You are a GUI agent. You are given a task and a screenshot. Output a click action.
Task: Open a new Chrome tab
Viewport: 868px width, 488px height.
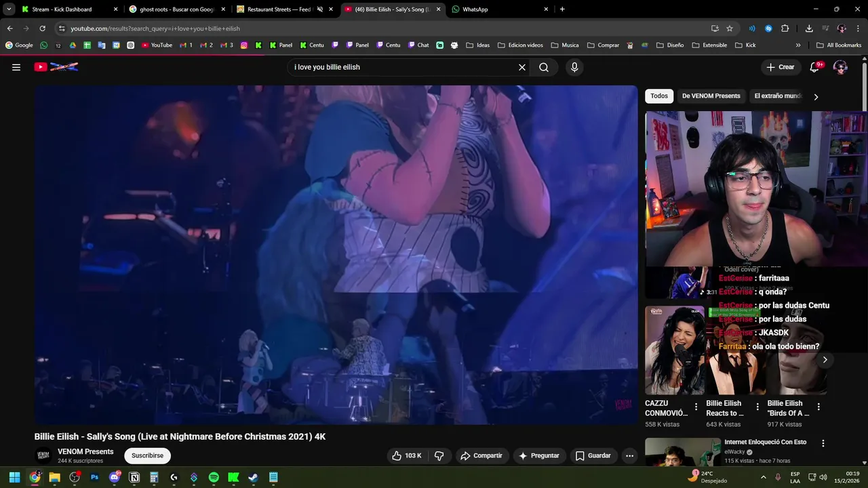pyautogui.click(x=562, y=9)
